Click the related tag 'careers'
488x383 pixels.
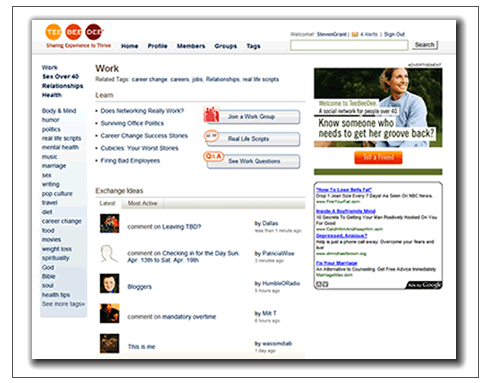180,79
